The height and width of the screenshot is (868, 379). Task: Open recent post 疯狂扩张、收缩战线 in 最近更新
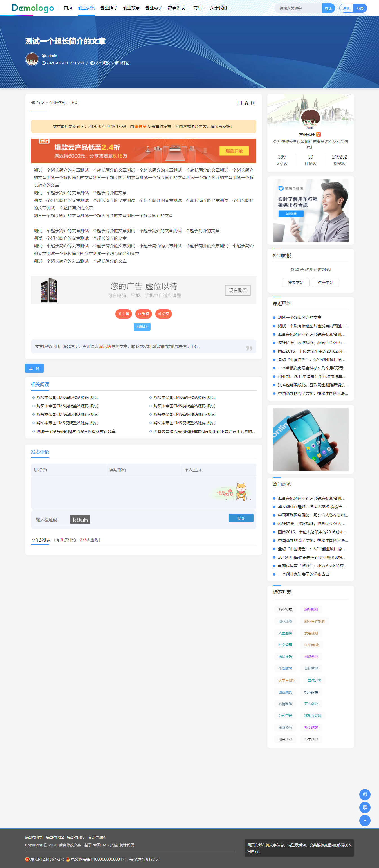point(311,343)
